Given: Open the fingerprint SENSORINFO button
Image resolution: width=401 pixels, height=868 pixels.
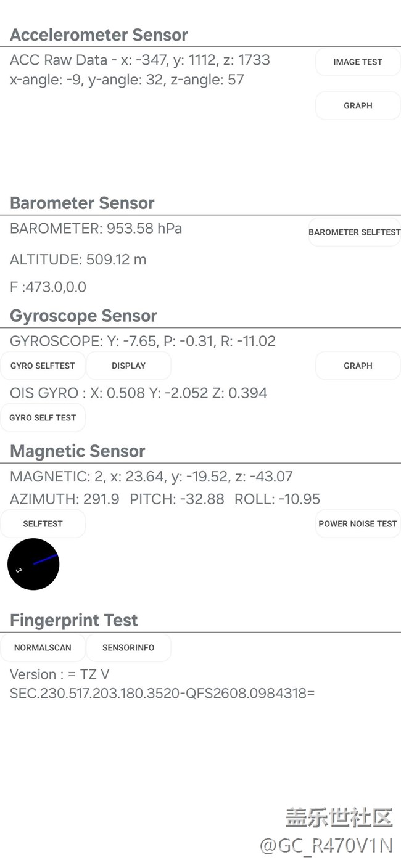Looking at the screenshot, I should coord(128,648).
